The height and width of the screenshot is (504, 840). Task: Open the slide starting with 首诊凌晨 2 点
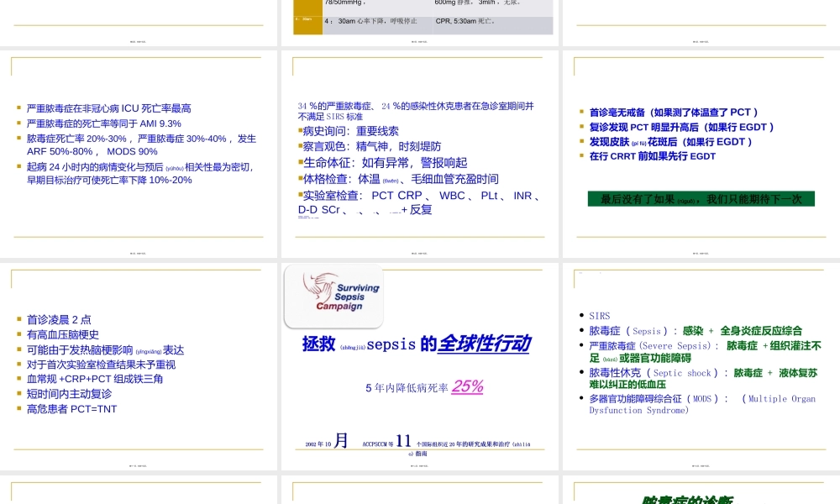tap(139, 366)
